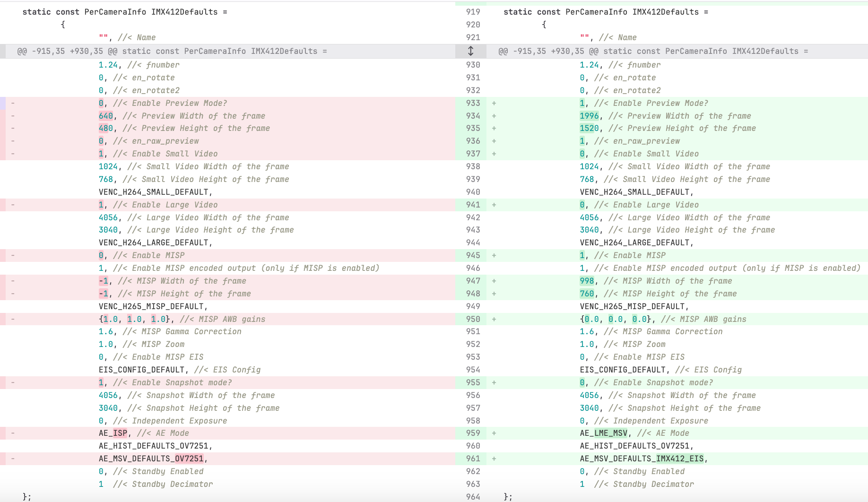Screen dimensions: 868x502
Task: Select the highlighted 1996 Preview Width value
Action: click(x=589, y=116)
